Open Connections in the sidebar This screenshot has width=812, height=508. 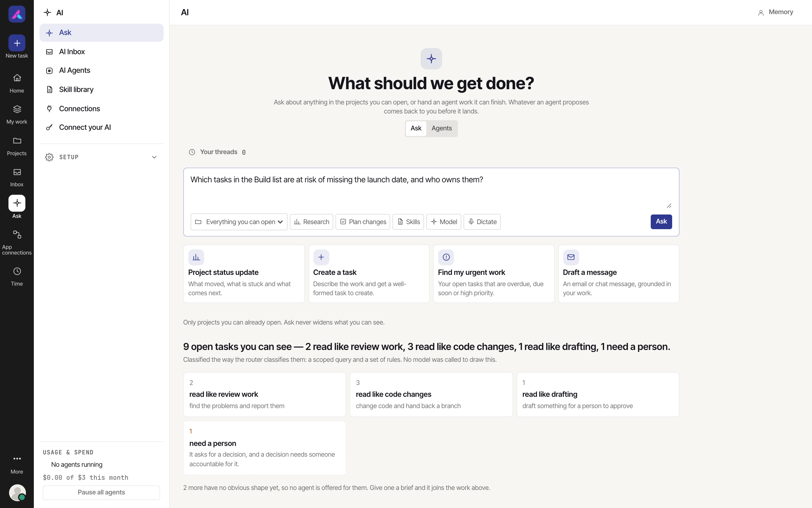[x=101, y=109]
